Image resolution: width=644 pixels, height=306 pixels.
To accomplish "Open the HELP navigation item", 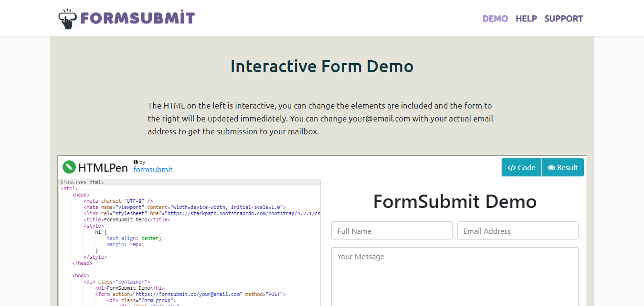I will pos(526,19).
